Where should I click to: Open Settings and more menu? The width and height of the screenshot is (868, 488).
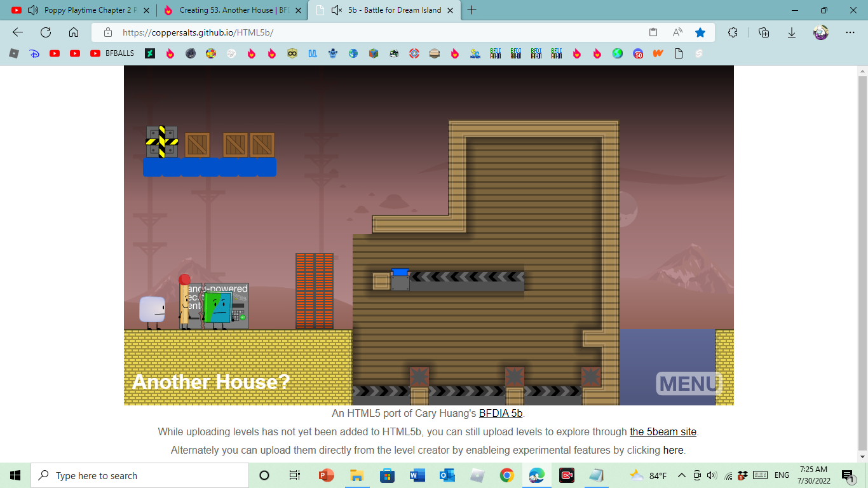pyautogui.click(x=850, y=32)
